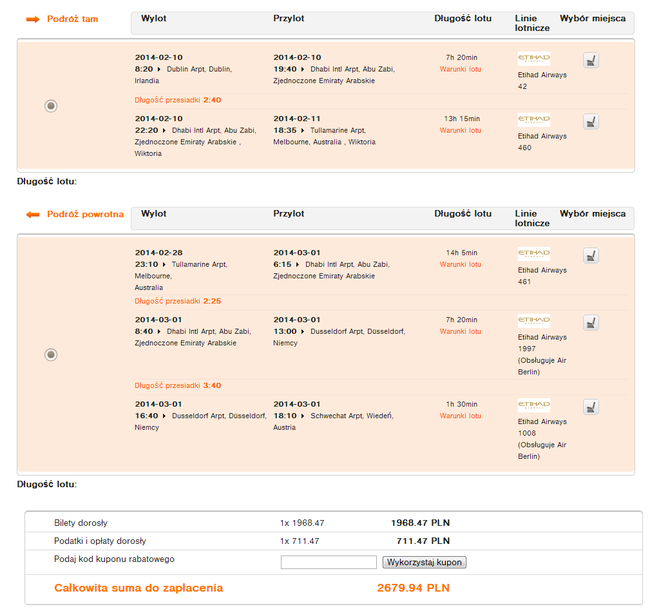Open Warunki lotu for Dublin departure
This screenshot has width=650, height=609.
click(x=461, y=69)
